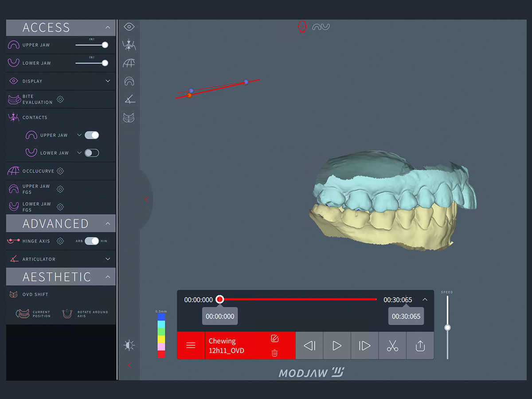Click the articulator icon in vertical toolbar
The height and width of the screenshot is (399, 532).
point(129,100)
